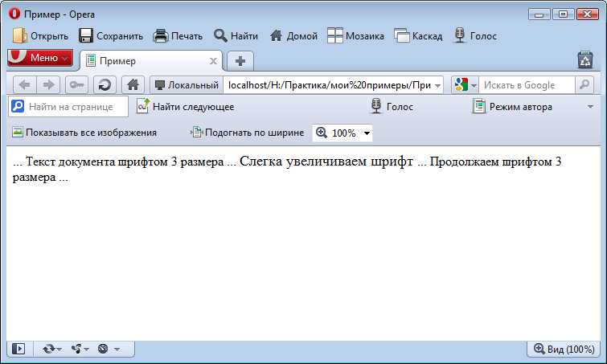Click the localhost address field

click(x=329, y=84)
